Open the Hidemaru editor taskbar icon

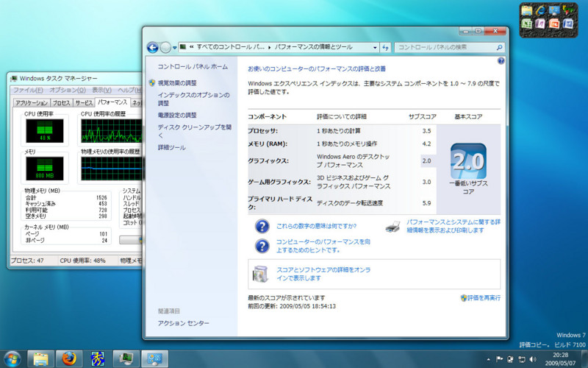[98, 359]
